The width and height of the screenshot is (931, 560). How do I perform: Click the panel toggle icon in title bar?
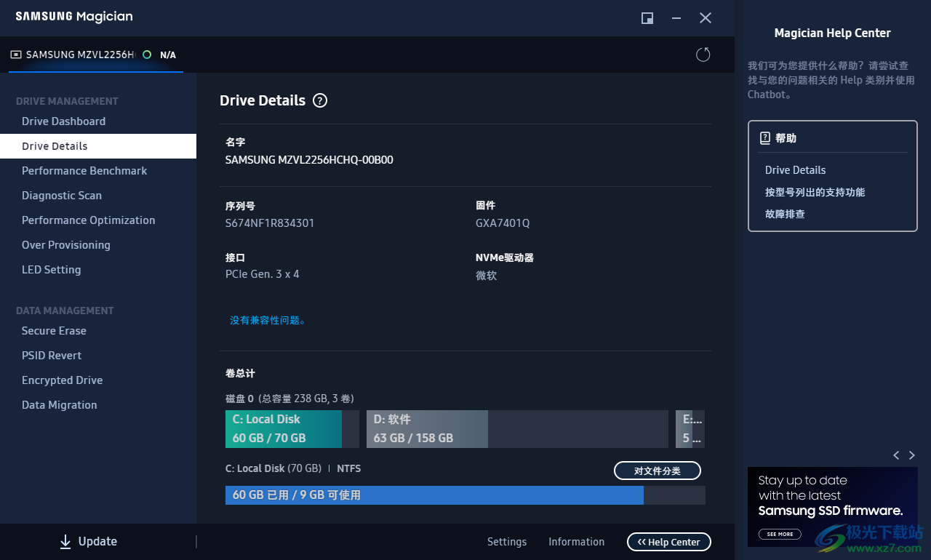click(647, 18)
